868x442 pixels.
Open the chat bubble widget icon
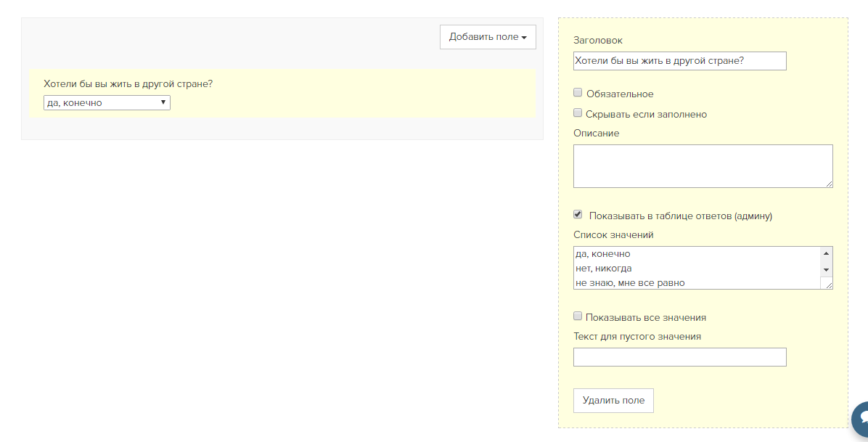[860, 420]
